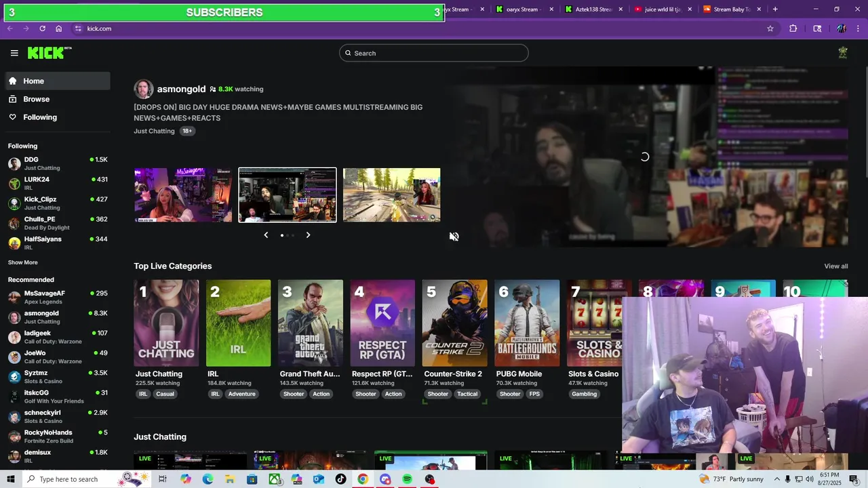Unmute the featured stream preview
This screenshot has width=868, height=488.
454,237
